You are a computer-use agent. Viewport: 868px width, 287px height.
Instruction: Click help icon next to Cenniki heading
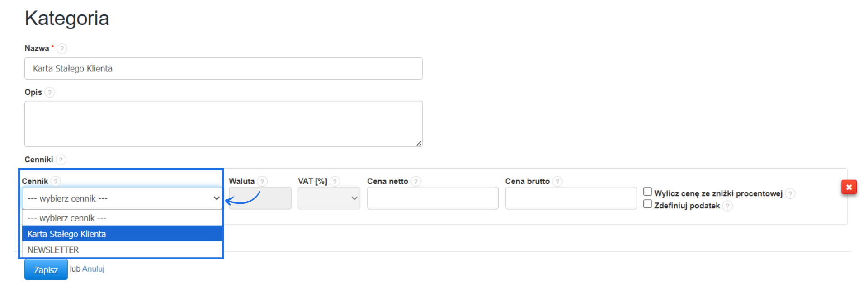tap(61, 160)
